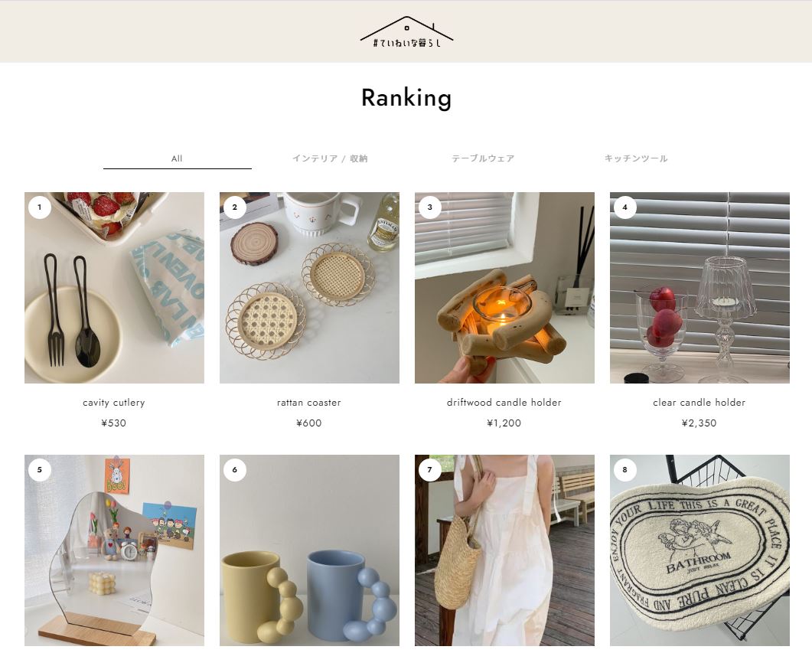
Task: Switch to the インテリア / 収納 tab
Action: [330, 158]
